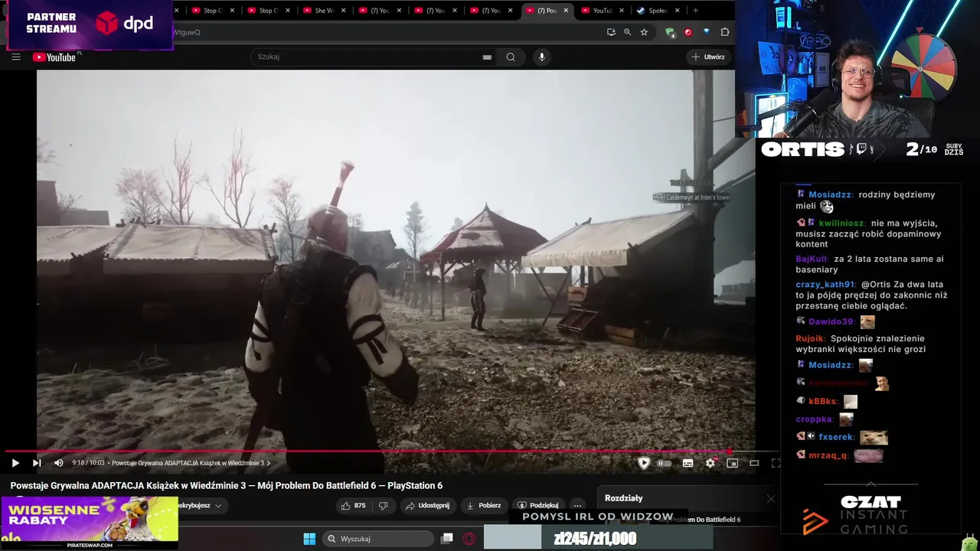
Task: Open the Opera icon on taskbar
Action: click(x=469, y=539)
